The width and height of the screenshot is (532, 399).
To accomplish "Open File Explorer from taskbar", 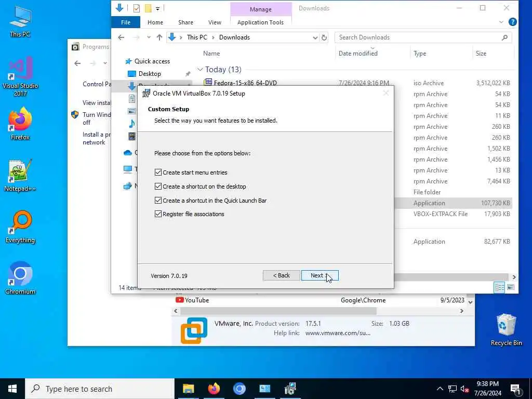I will pos(188,389).
